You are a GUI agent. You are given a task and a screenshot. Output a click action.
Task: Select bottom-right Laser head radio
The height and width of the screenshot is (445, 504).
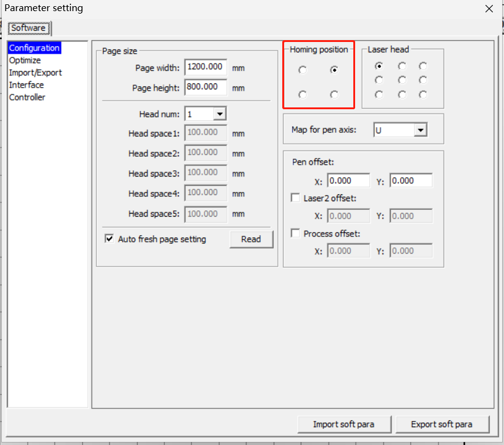point(423,94)
